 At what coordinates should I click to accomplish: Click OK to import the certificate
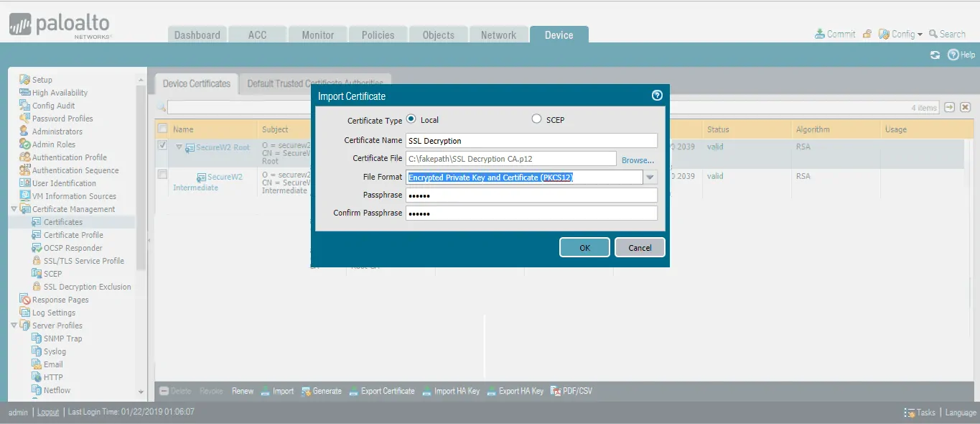click(x=584, y=247)
